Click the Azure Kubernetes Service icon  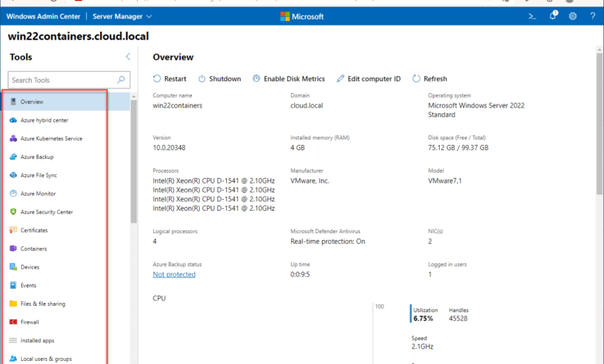[x=13, y=139]
